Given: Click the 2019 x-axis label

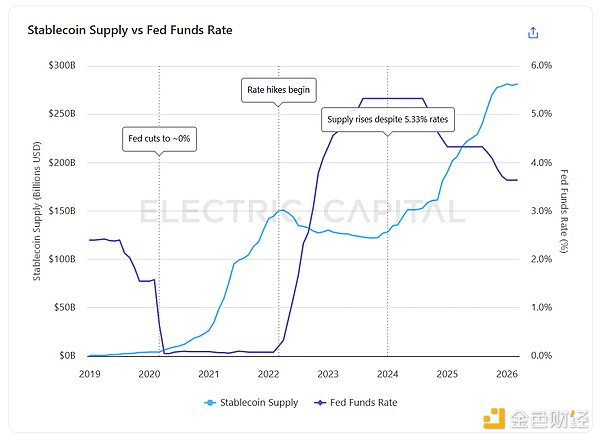Looking at the screenshot, I should coord(89,373).
